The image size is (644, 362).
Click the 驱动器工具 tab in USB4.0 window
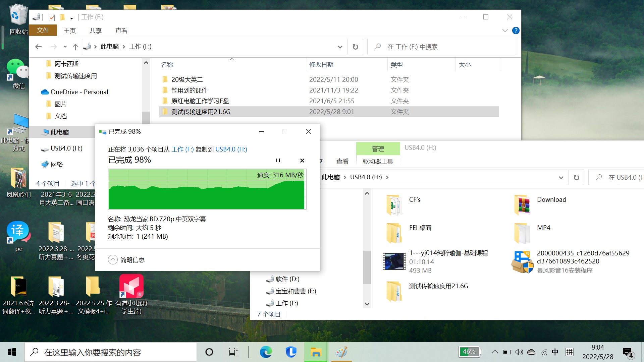coord(377,161)
